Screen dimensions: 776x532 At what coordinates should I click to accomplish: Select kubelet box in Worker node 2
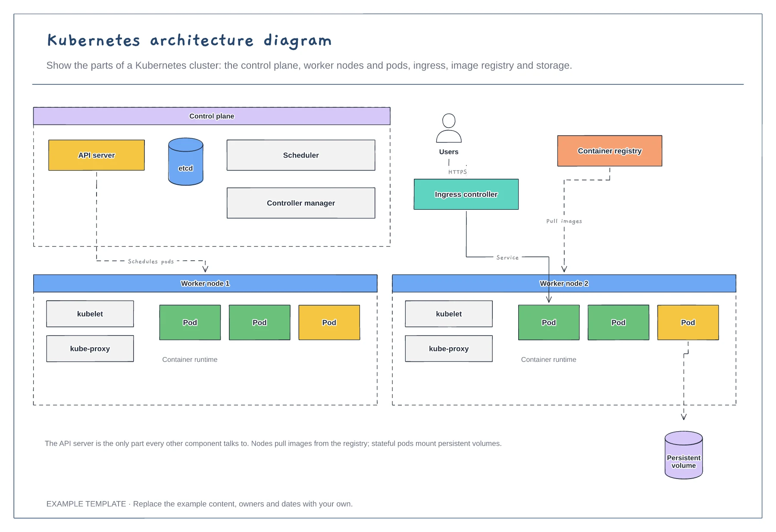449,314
